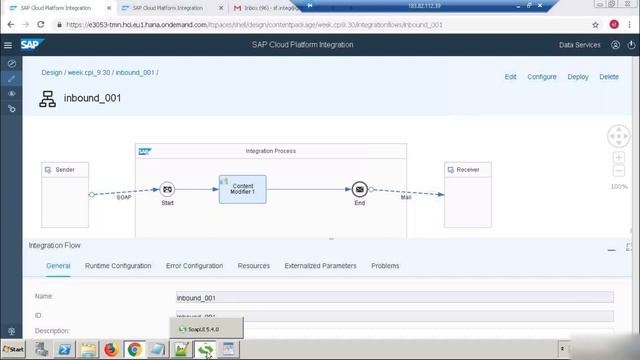Viewport: 640px width, 360px height.
Task: Click the browser forward arrow
Action: 26,24
